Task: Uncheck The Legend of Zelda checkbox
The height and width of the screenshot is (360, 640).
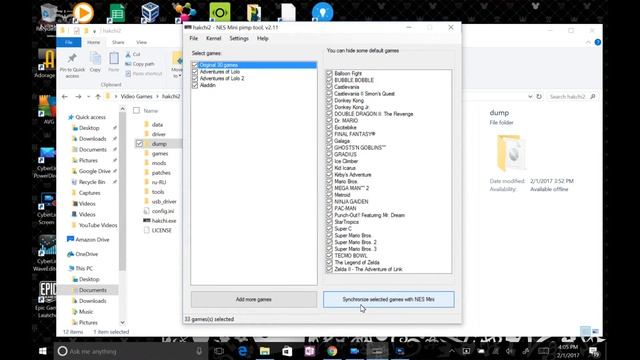Action: (x=329, y=262)
